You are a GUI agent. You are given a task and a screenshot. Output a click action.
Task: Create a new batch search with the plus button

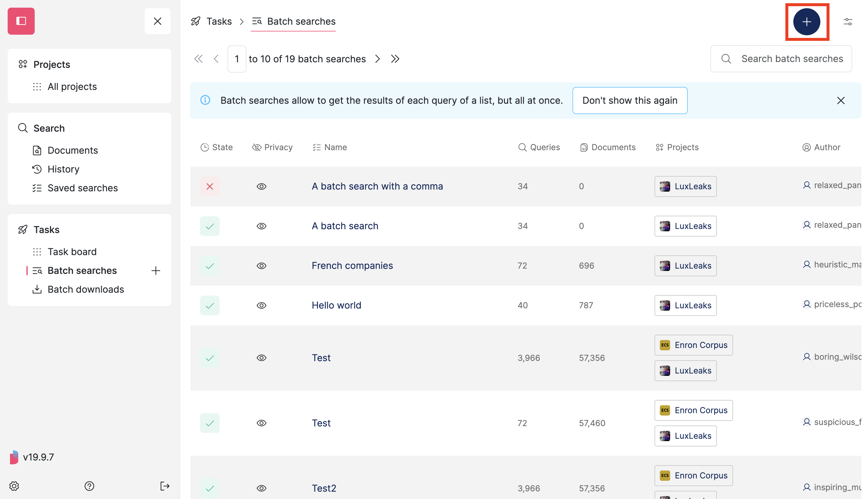pyautogui.click(x=807, y=21)
